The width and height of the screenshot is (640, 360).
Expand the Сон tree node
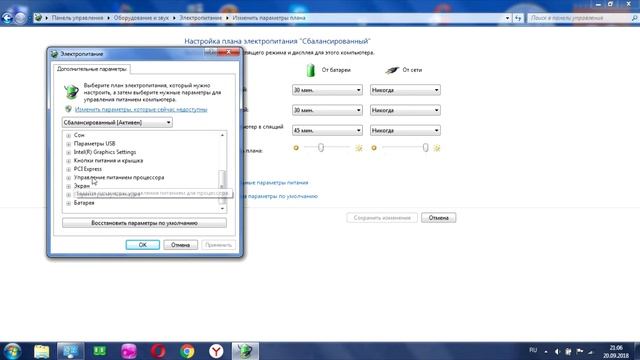tap(69, 135)
